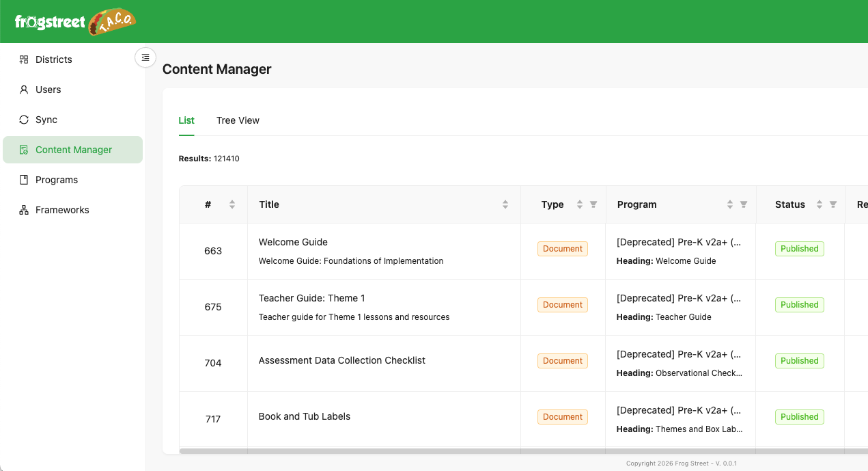Click the Heading: Observational Check… text
Viewport: 868px width, 471px height.
coord(680,373)
